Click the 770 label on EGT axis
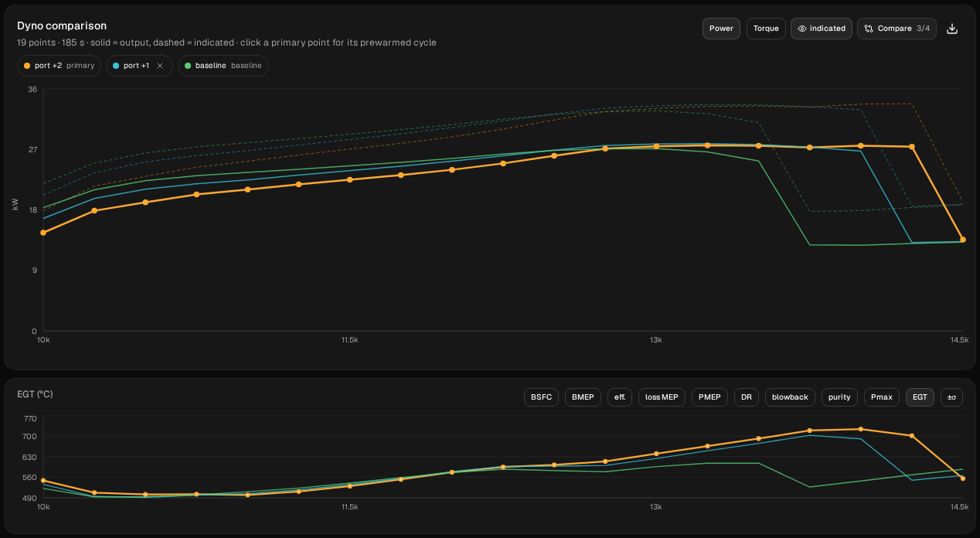The height and width of the screenshot is (538, 980). (31, 418)
